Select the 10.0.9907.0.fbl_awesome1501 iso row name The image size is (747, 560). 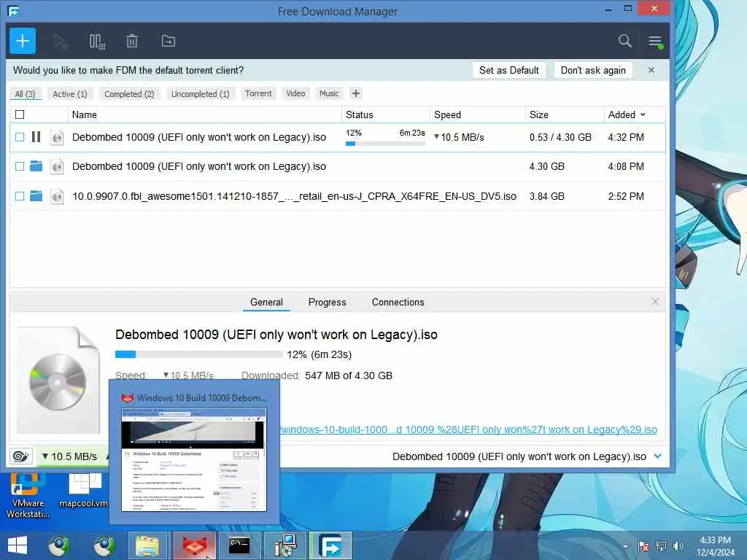point(294,196)
